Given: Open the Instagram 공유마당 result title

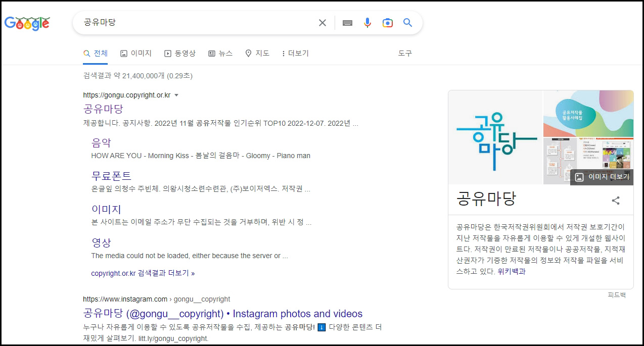Looking at the screenshot, I should coord(223,314).
